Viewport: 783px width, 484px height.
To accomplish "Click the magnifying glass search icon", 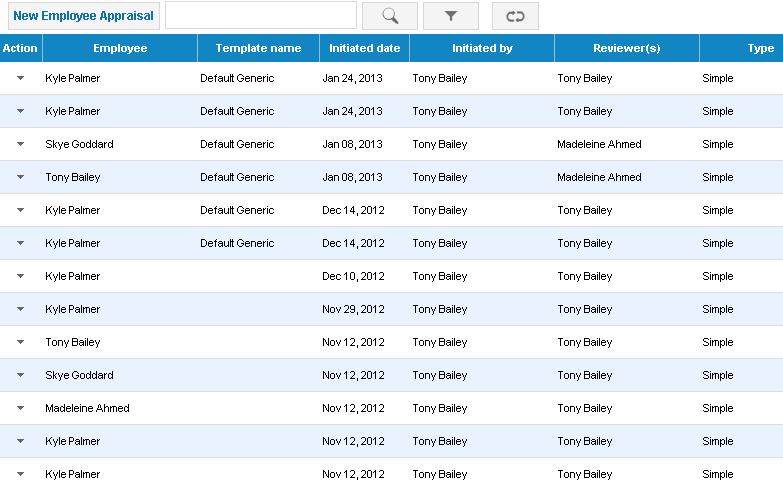I will [x=390, y=16].
